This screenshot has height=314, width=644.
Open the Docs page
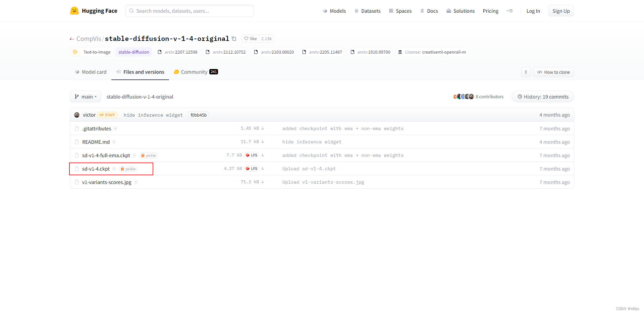click(429, 11)
